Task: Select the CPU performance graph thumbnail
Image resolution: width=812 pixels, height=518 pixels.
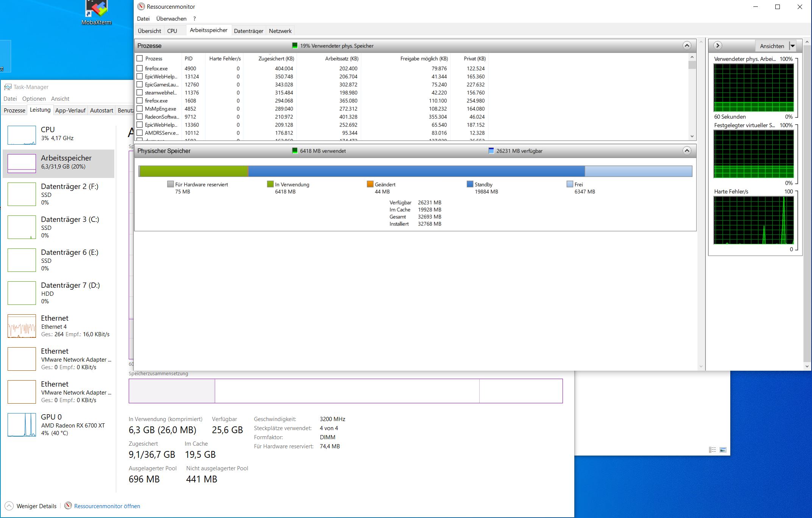Action: click(x=22, y=135)
